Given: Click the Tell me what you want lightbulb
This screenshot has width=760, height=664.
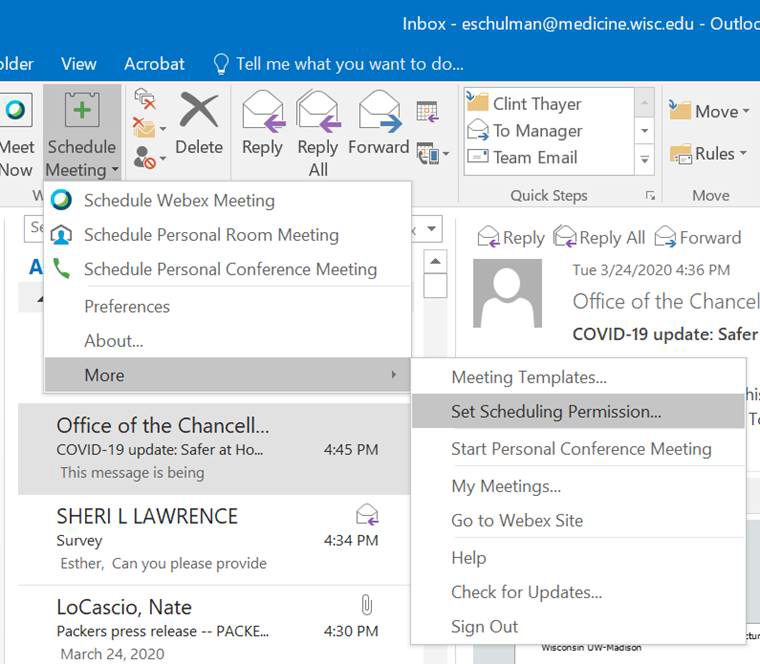Looking at the screenshot, I should click(221, 64).
